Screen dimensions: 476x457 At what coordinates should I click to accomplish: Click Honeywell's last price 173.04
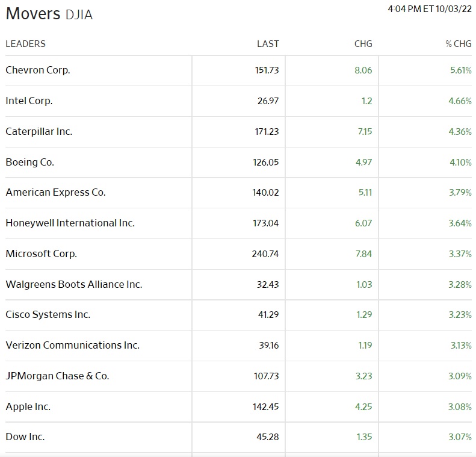point(266,223)
